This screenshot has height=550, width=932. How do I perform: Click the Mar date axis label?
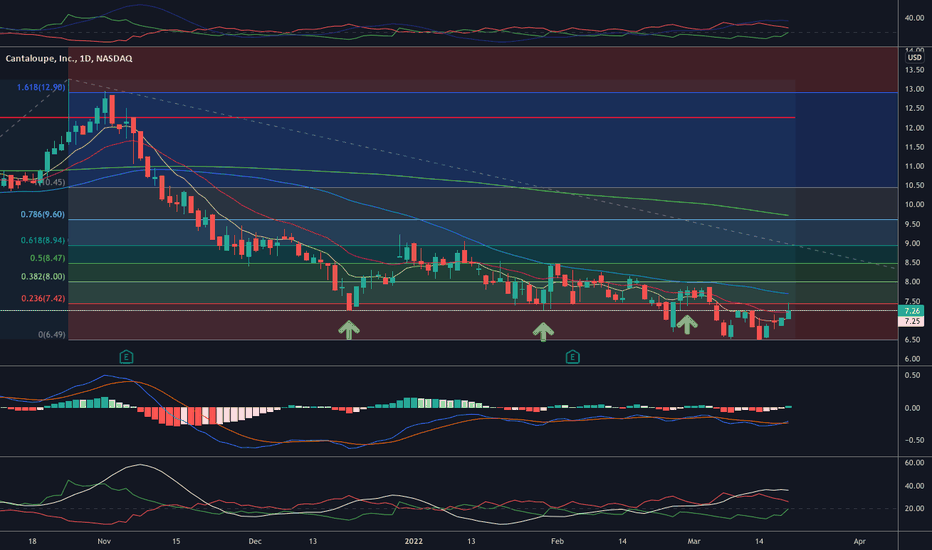click(694, 541)
